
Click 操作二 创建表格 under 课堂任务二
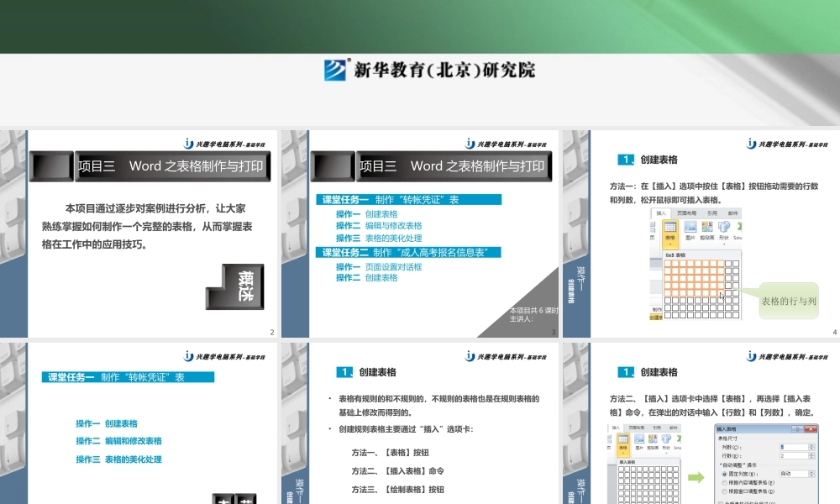click(x=366, y=277)
